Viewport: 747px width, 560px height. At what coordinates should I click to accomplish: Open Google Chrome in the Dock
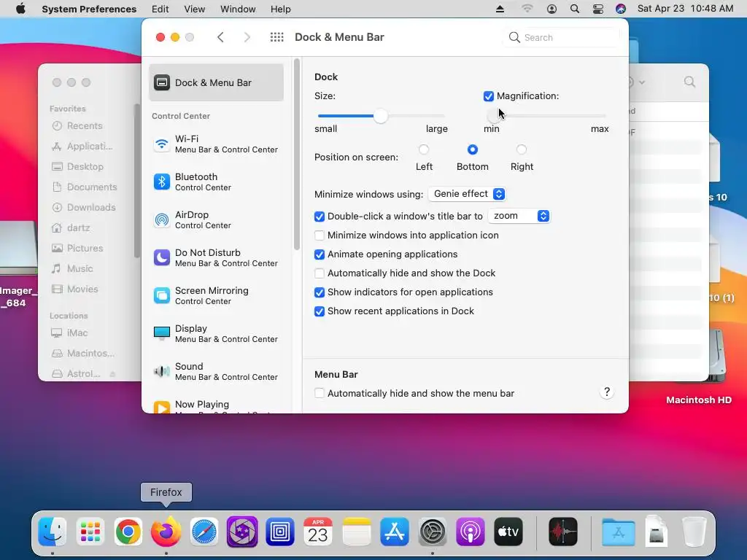[x=128, y=532]
